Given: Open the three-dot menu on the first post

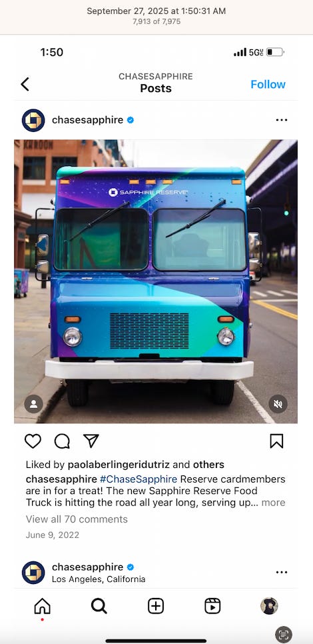Looking at the screenshot, I should tap(282, 120).
